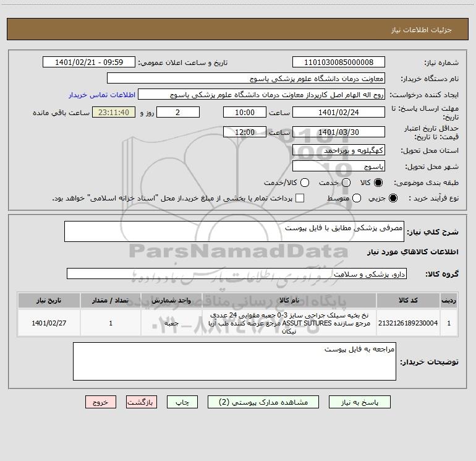Click the کد کالا column header
The height and width of the screenshot is (461, 476).
(408, 300)
